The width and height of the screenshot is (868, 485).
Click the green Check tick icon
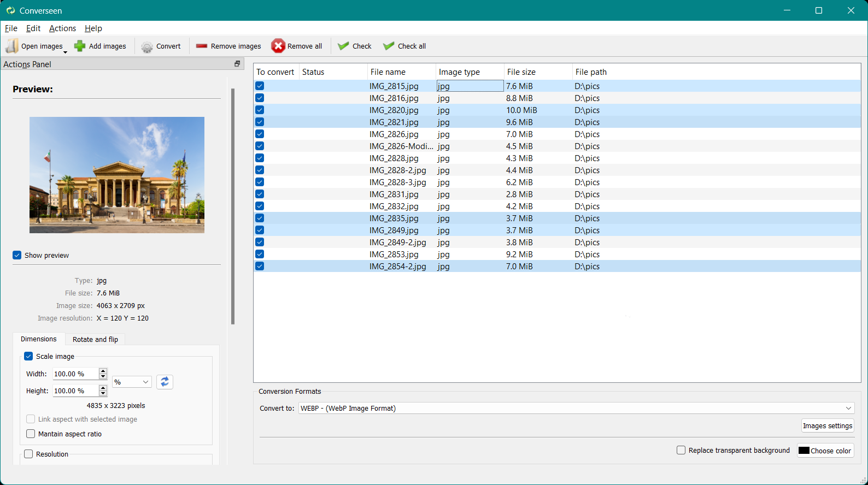[x=343, y=46]
